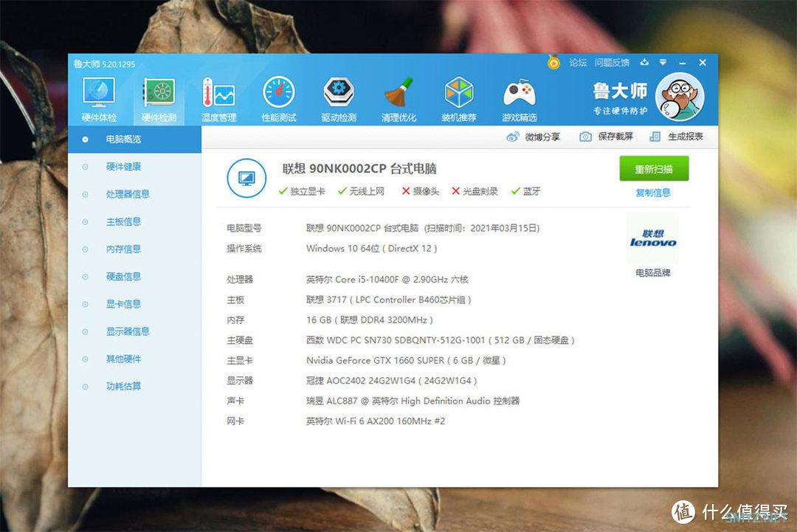Open 游戏精选 gamepad icon

click(519, 100)
